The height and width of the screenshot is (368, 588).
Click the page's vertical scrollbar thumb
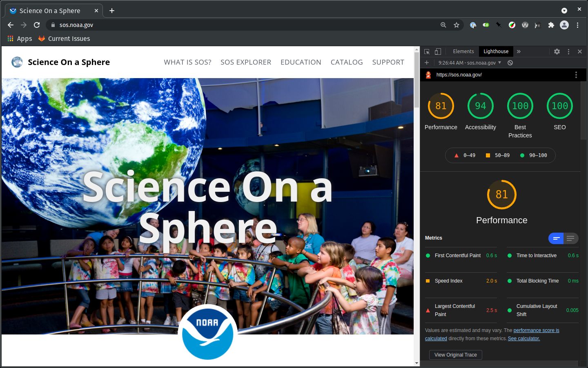(x=416, y=80)
